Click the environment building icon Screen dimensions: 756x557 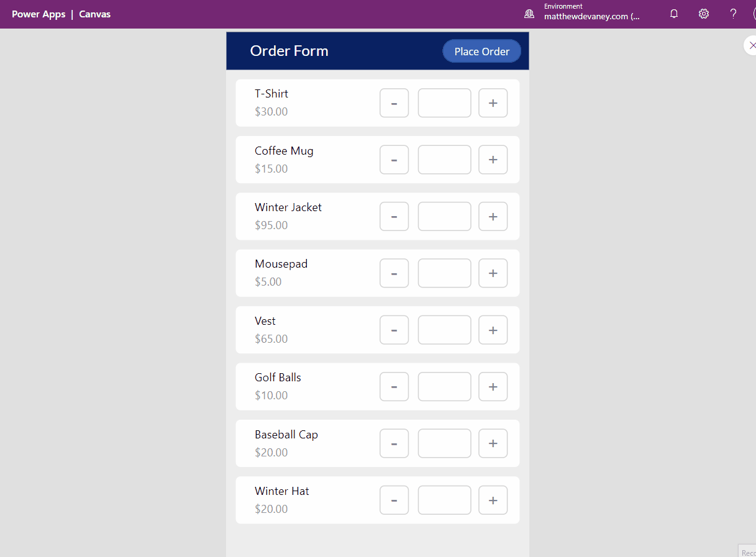pos(529,13)
